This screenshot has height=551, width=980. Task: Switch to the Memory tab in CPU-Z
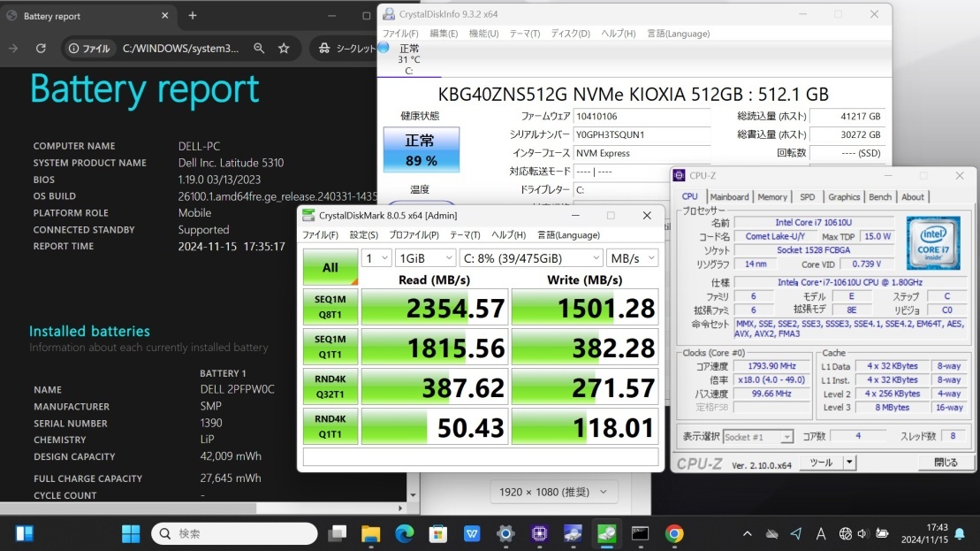(x=772, y=197)
